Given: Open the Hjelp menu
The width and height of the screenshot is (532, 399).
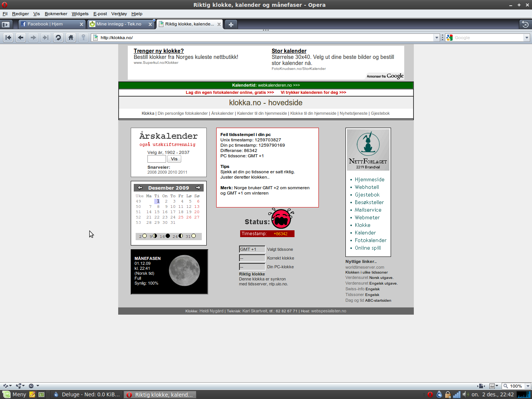Looking at the screenshot, I should (x=137, y=14).
